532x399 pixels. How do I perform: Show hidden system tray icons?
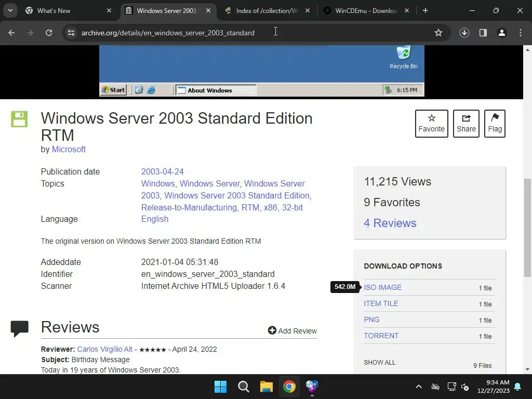[x=419, y=387]
